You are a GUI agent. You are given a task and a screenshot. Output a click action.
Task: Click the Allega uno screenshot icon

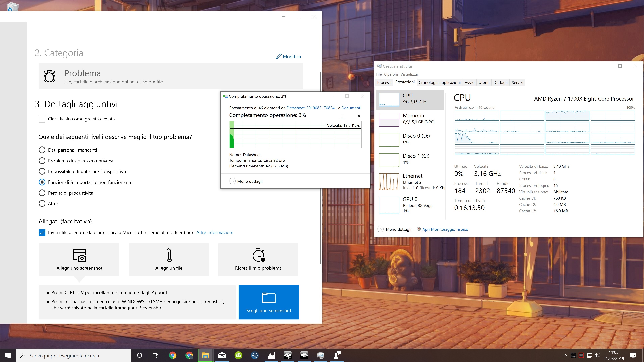(79, 255)
